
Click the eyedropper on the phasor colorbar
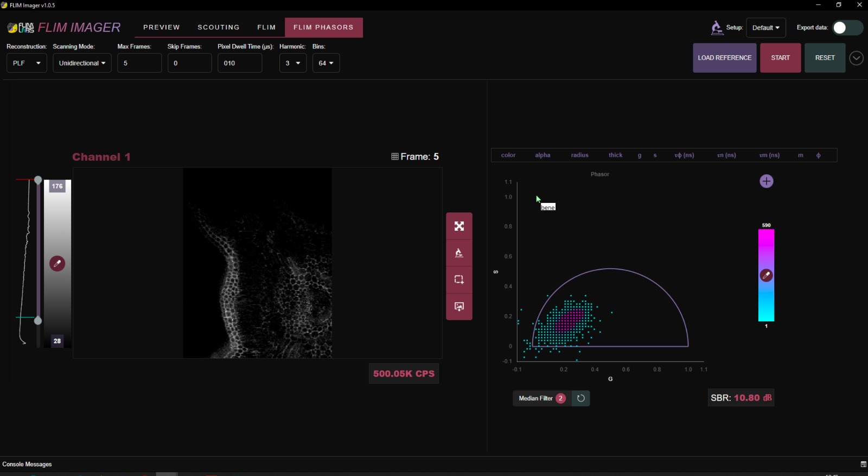click(766, 276)
